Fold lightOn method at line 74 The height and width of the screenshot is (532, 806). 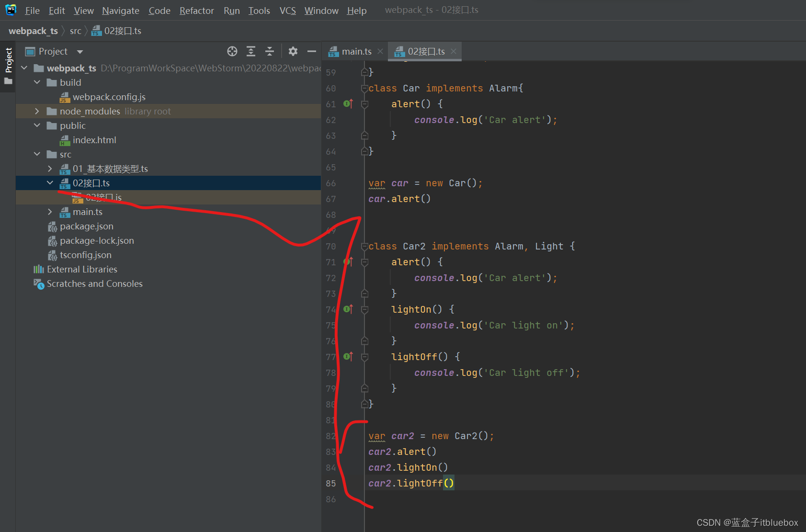[x=364, y=309]
